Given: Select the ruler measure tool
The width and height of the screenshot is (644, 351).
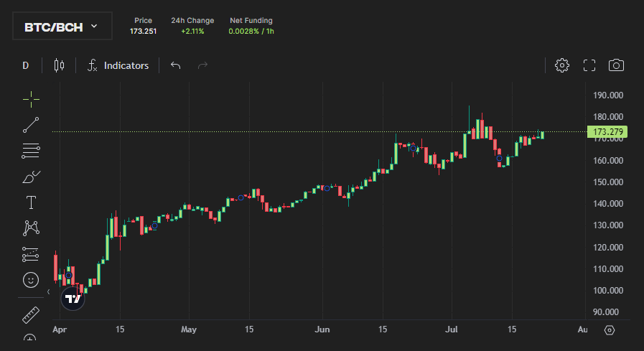Looking at the screenshot, I should [31, 315].
